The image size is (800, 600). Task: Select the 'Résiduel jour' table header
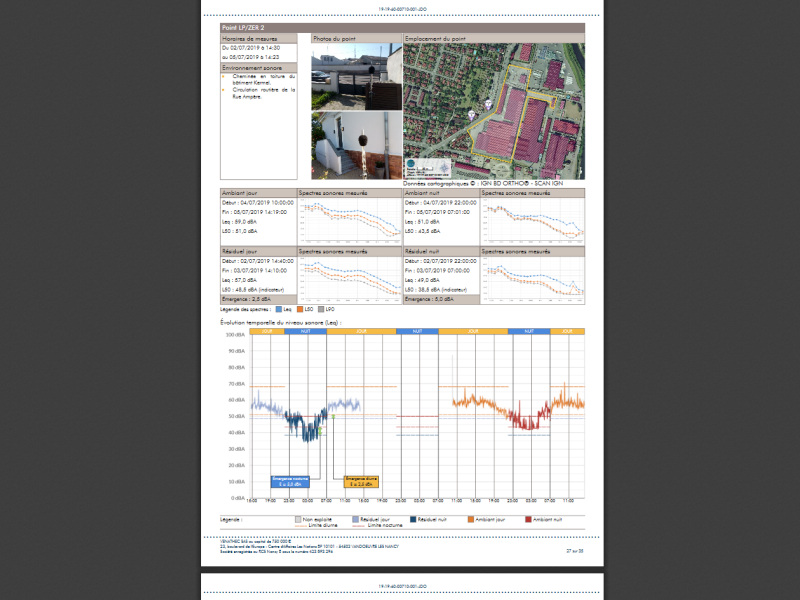[x=259, y=252]
